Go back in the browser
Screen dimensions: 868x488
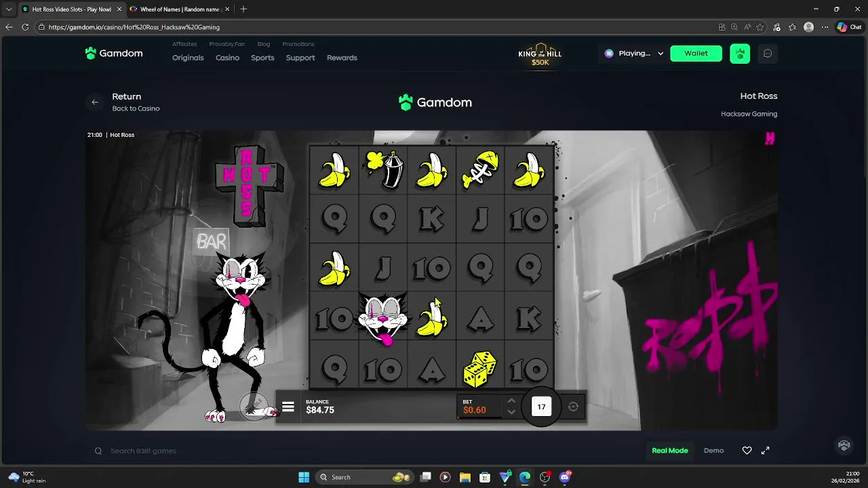click(x=9, y=27)
